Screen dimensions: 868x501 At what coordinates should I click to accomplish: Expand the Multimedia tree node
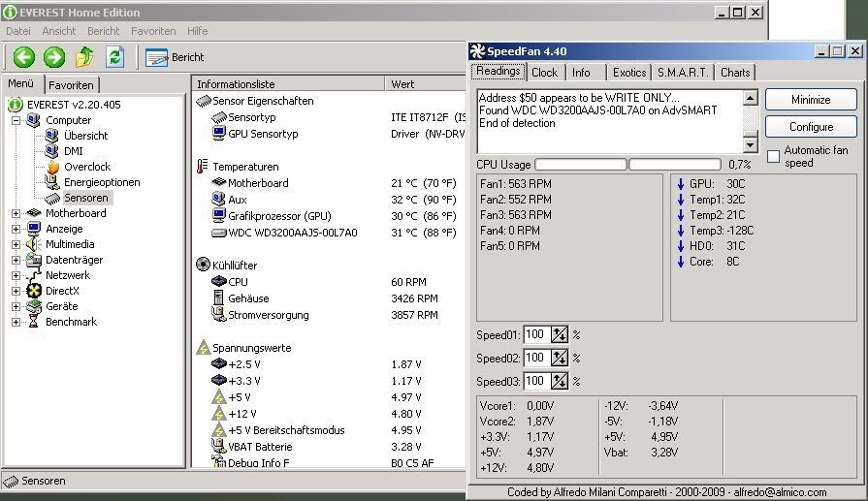[16, 244]
